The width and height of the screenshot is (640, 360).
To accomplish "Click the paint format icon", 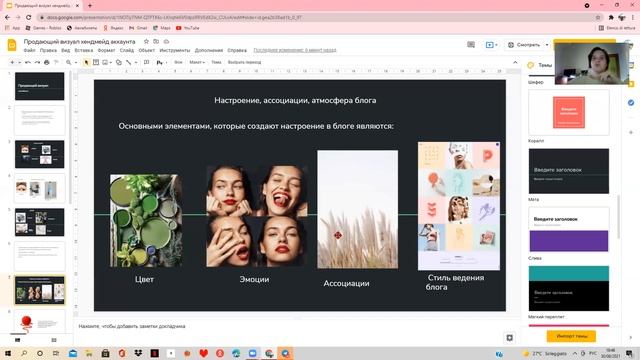I will 56,62.
